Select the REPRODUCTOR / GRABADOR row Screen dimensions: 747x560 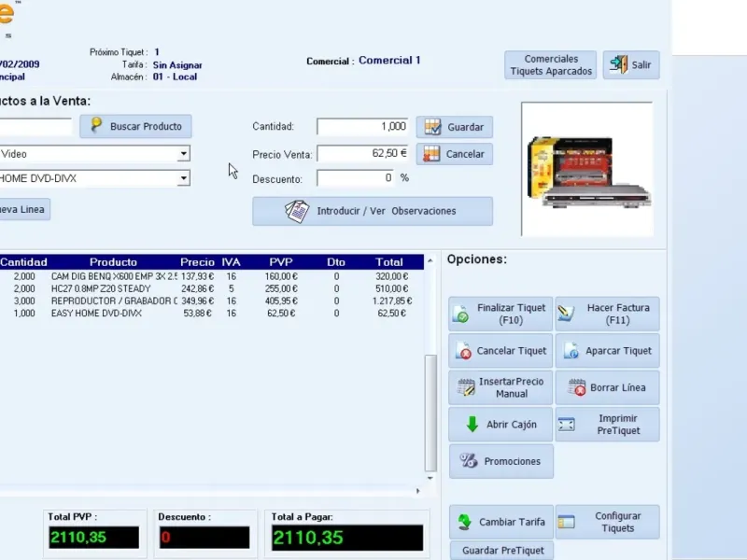[212, 301]
